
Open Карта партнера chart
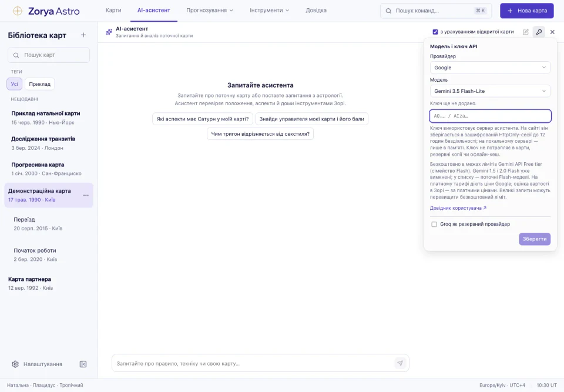49,283
